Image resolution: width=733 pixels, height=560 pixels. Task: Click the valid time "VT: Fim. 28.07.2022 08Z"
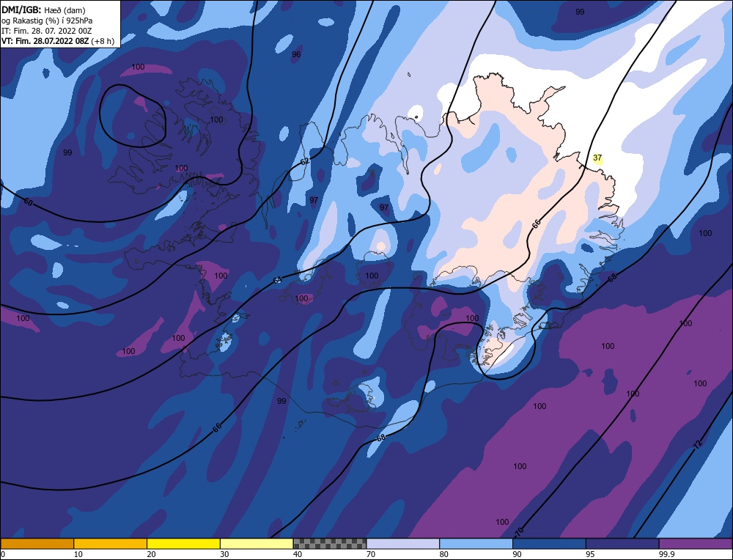pos(45,41)
